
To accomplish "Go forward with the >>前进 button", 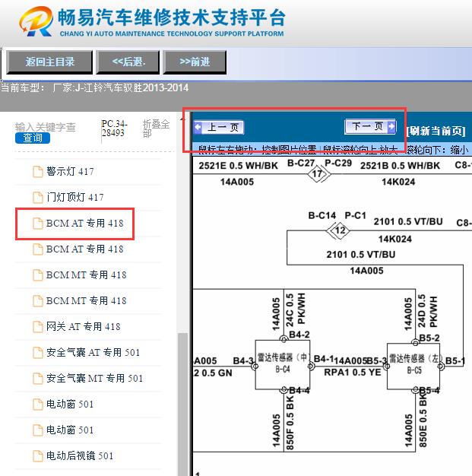I will click(x=195, y=62).
